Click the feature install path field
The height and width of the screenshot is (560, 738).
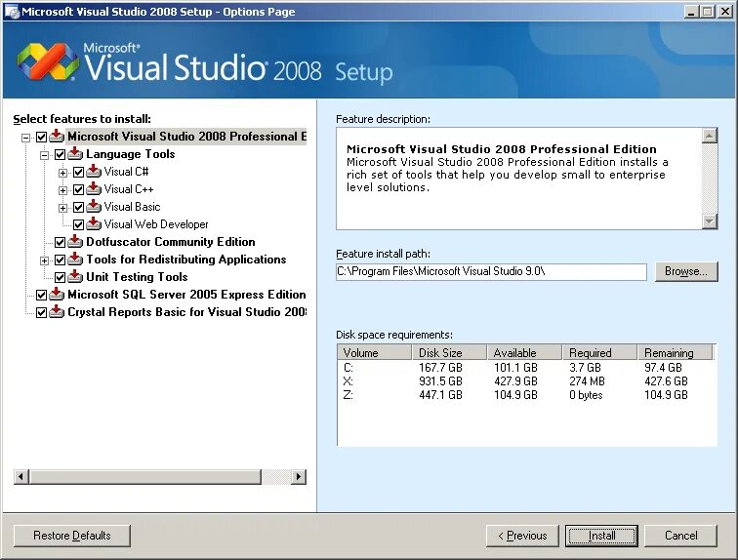point(491,271)
